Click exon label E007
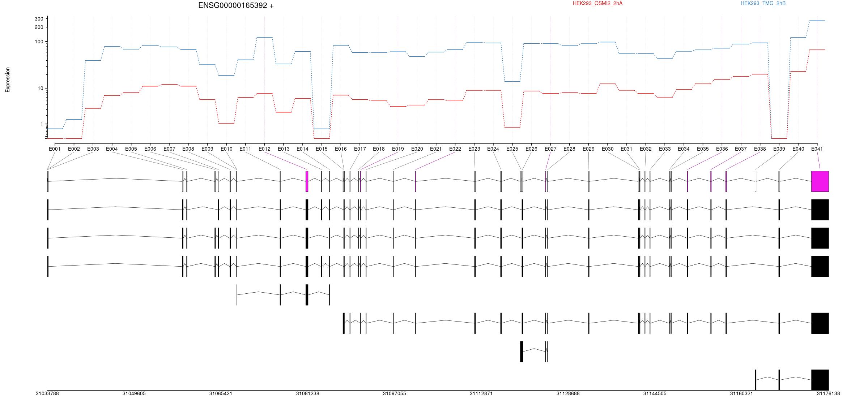This screenshot has height=401, width=868. pos(169,149)
